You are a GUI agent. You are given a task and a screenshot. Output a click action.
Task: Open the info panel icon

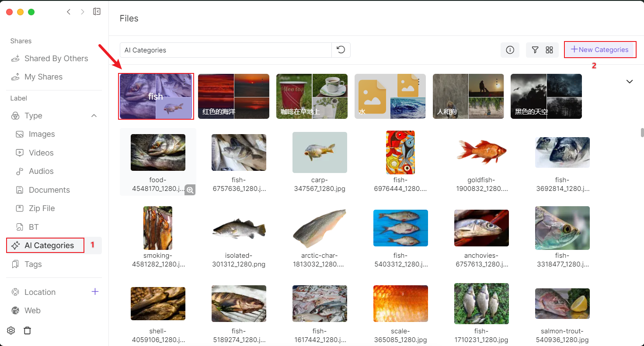510,50
